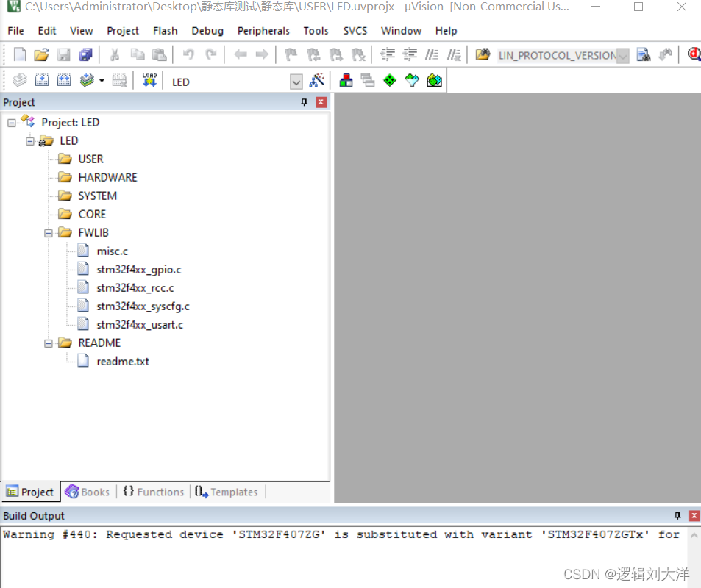Click the Build Output scrollbar up arrow

[694, 535]
